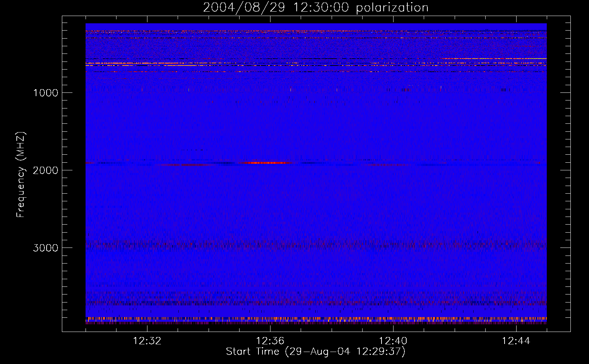The height and width of the screenshot is (364, 589).
Task: Click the "2000" frequency tick label
Action: pyautogui.click(x=46, y=170)
